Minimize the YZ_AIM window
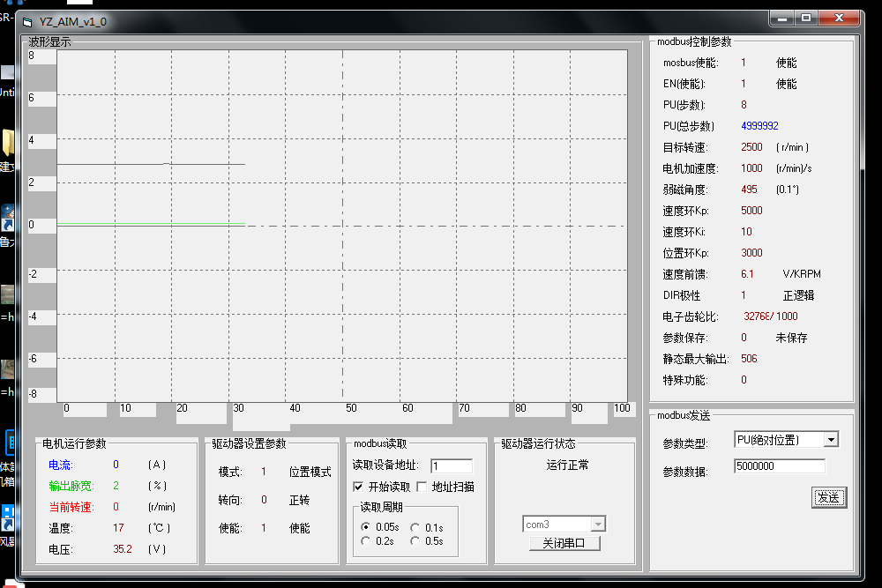This screenshot has width=882, height=588. click(781, 19)
